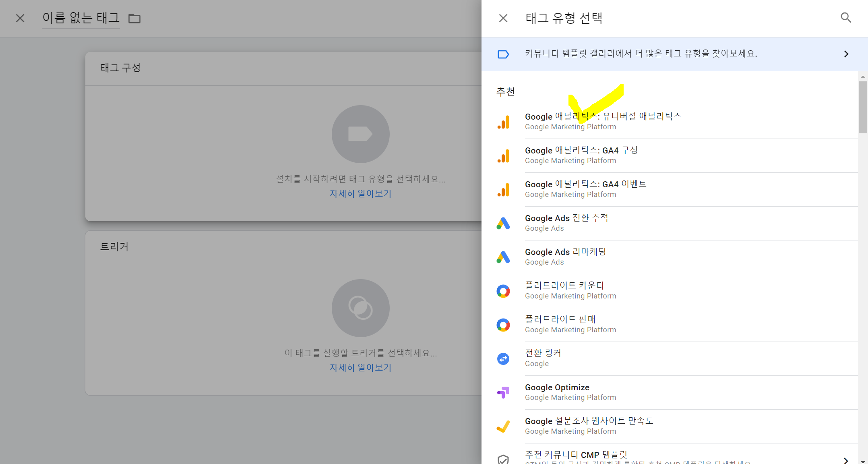Click the tag type list scrollbar

(862, 107)
